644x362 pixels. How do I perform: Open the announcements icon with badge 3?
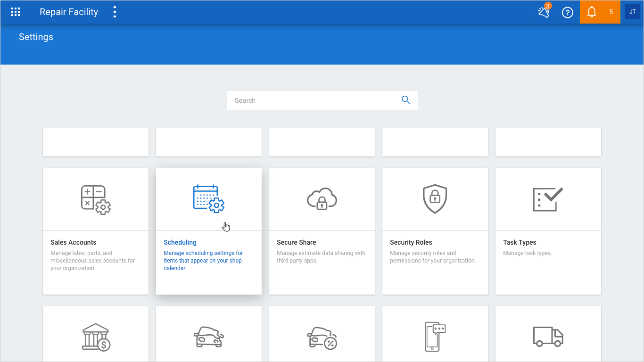[x=544, y=12]
